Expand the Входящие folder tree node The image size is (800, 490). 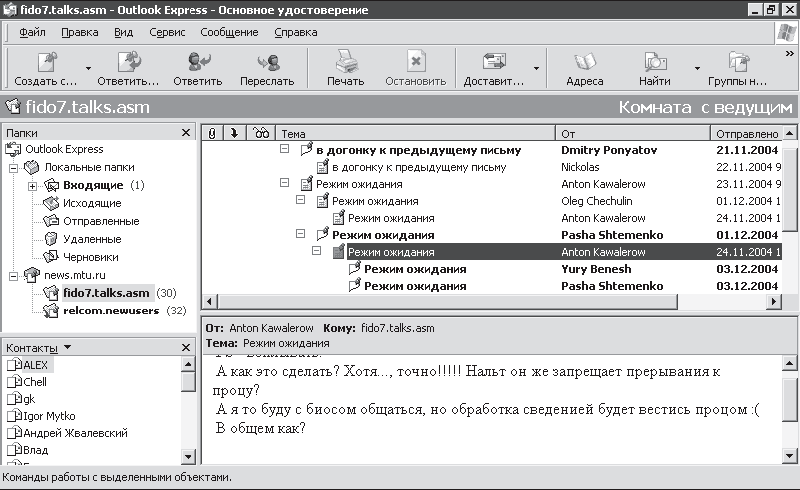tap(33, 186)
